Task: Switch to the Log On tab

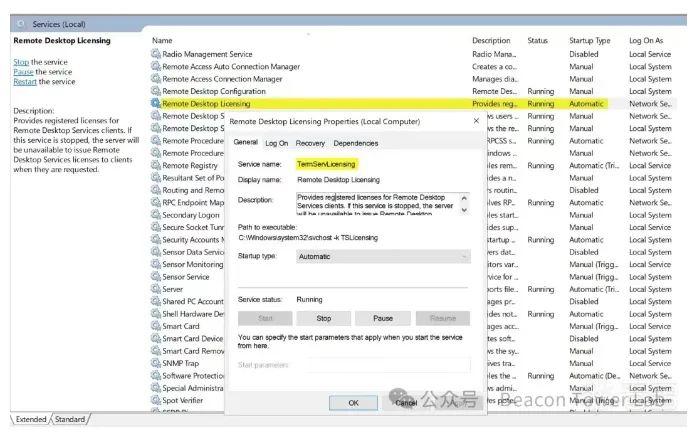Action: point(276,143)
